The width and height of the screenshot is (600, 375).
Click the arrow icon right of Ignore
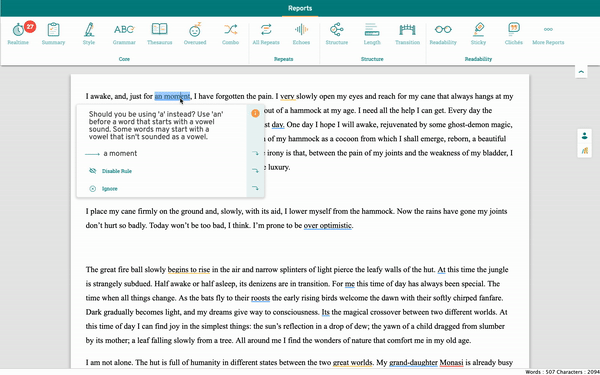tap(255, 188)
